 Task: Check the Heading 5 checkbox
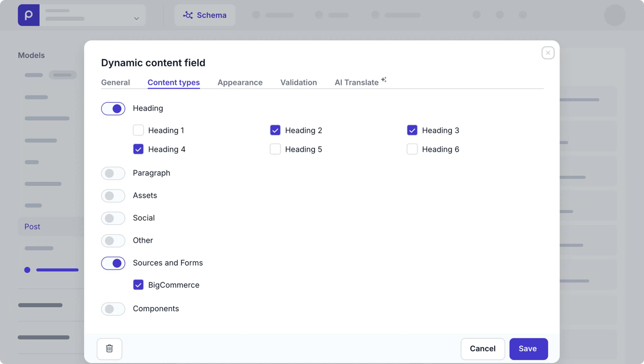(x=275, y=149)
